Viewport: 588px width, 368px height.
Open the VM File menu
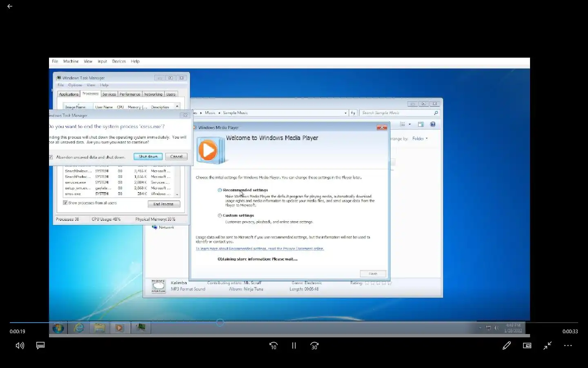pos(55,61)
